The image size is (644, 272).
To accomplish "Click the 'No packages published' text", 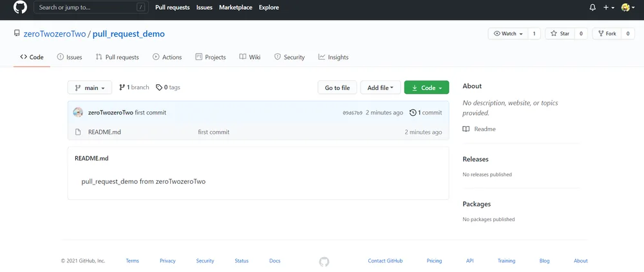I will 488,219.
